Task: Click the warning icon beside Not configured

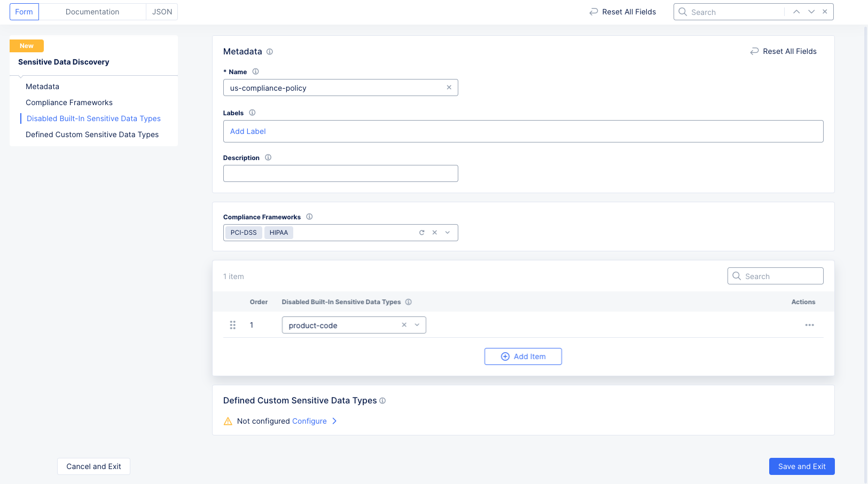Action: tap(228, 421)
